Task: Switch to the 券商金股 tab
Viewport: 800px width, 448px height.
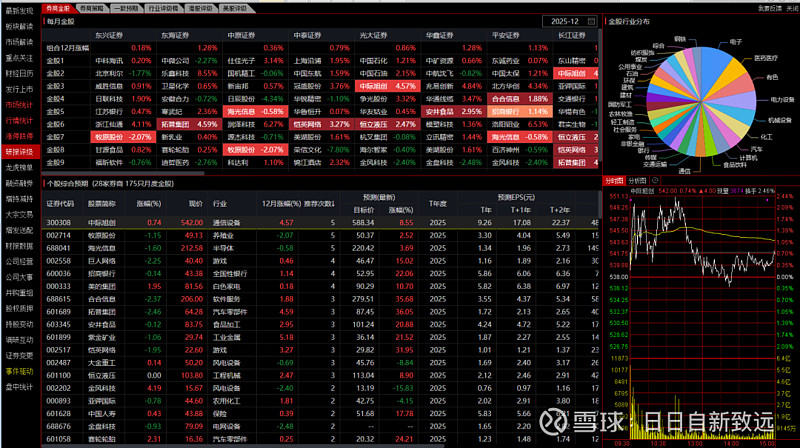Action: 58,8
